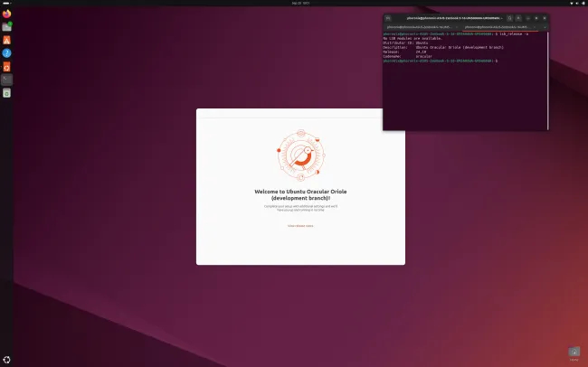This screenshot has width=588, height=367.
Task: Click the Oriole bird logo in welcome dialog
Action: (300, 155)
